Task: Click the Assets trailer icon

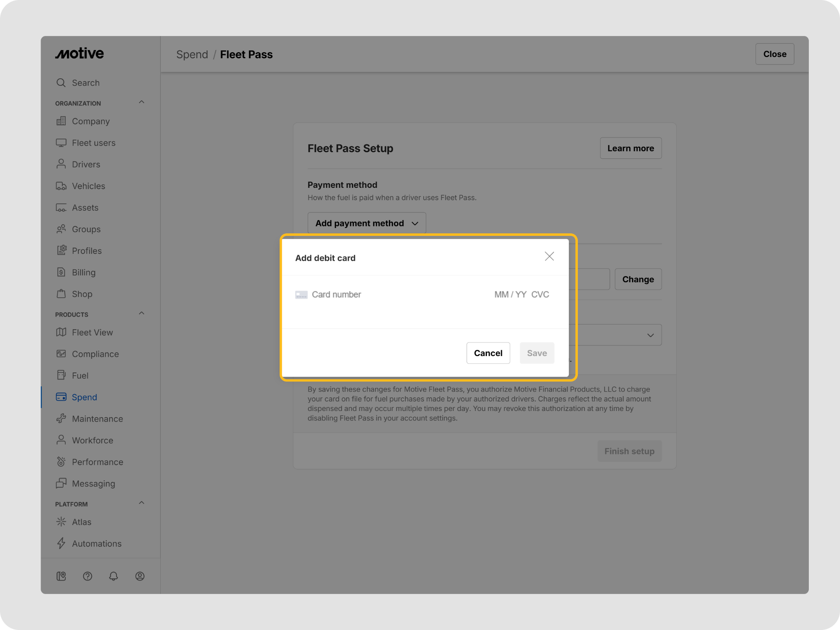Action: coord(61,208)
